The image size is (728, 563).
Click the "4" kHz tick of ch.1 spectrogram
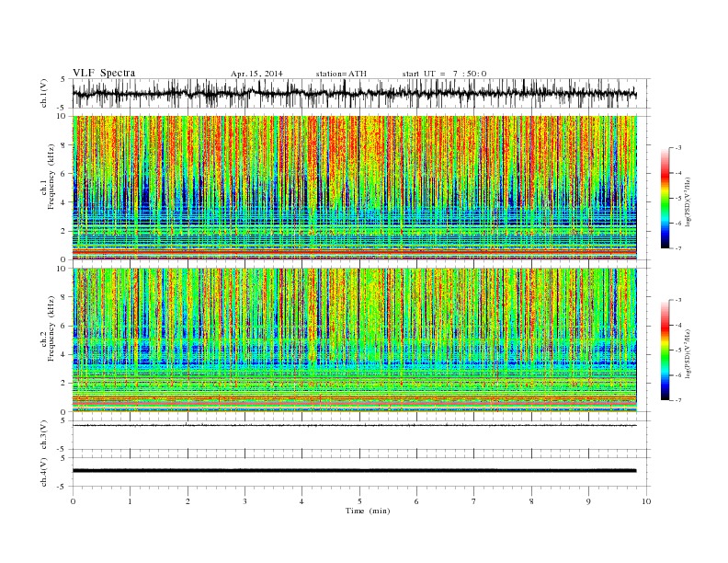pos(64,202)
